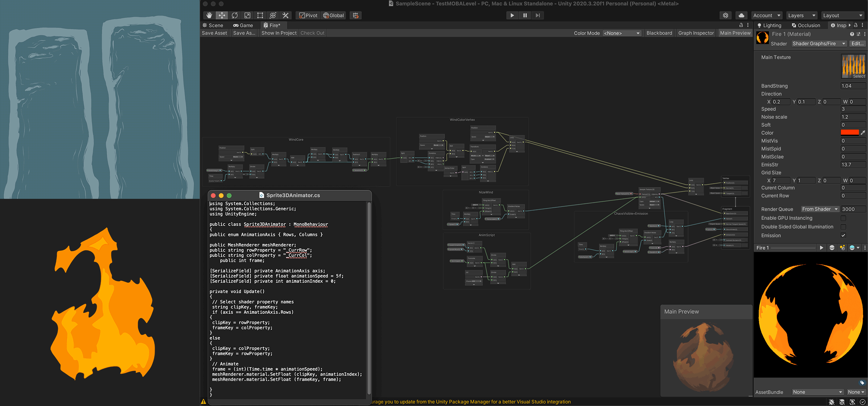Viewport: 868px width, 406px height.
Task: Enable GPU Instancing checkbox
Action: click(x=843, y=218)
